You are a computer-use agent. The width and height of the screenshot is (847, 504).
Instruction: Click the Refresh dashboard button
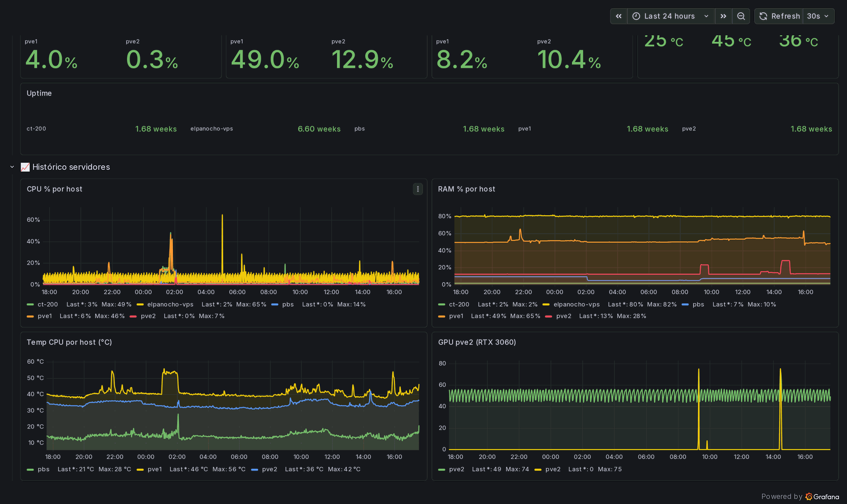coord(779,16)
